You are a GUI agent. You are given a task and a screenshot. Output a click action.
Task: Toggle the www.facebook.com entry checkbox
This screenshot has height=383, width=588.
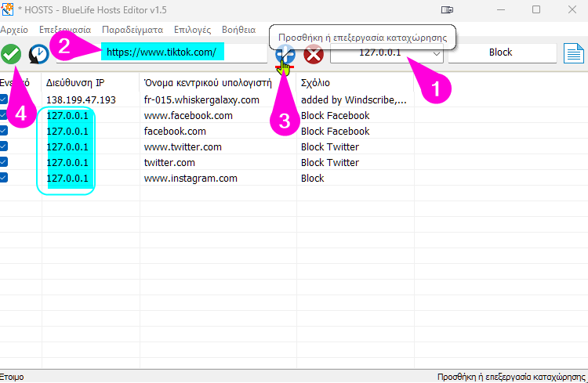click(x=4, y=115)
